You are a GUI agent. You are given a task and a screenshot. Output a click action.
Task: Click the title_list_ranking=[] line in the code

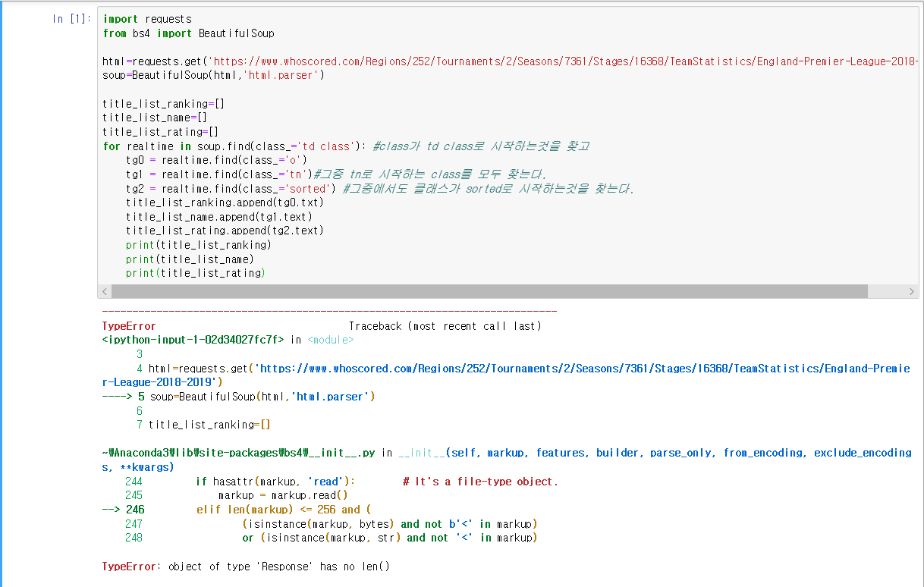click(x=163, y=104)
